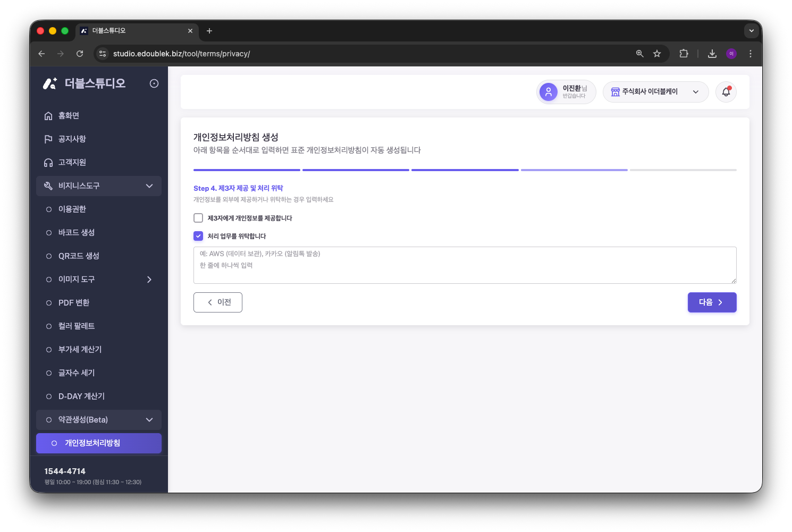Open the zoom magnifier icon
792x532 pixels.
pos(640,54)
